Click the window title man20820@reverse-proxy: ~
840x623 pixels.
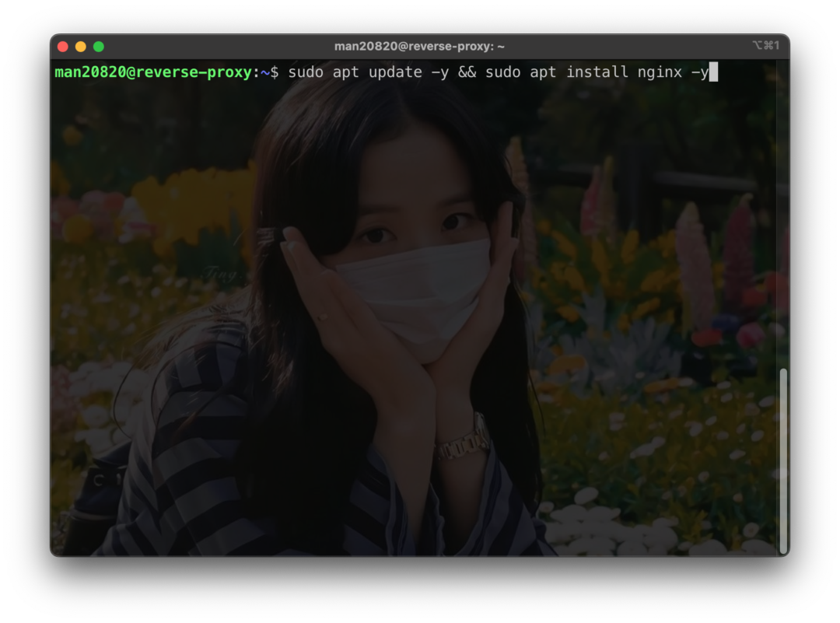pyautogui.click(x=419, y=47)
